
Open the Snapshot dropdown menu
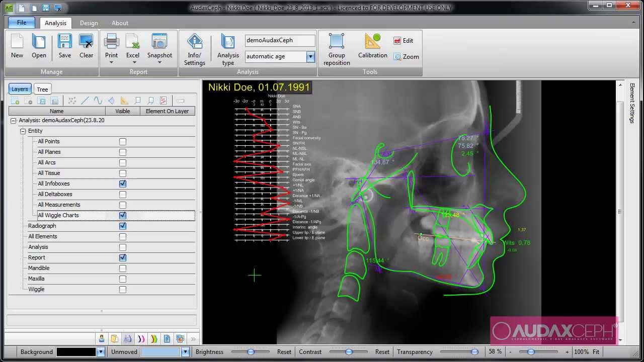coord(159,63)
